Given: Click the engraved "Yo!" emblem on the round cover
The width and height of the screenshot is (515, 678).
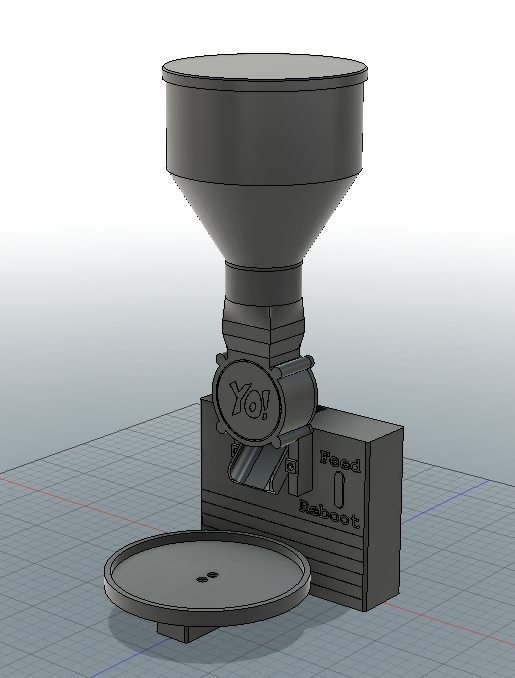Looking at the screenshot, I should pyautogui.click(x=250, y=401).
